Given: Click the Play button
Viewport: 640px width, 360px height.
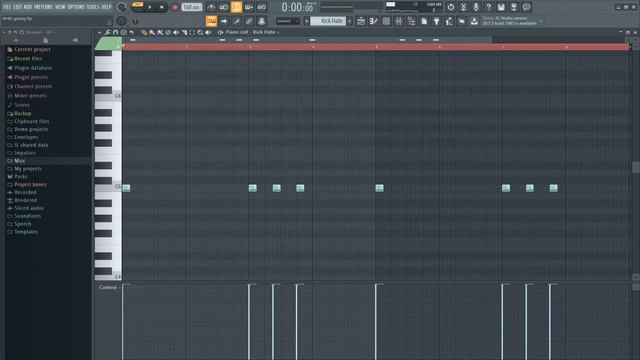Looking at the screenshot, I should click(x=150, y=7).
